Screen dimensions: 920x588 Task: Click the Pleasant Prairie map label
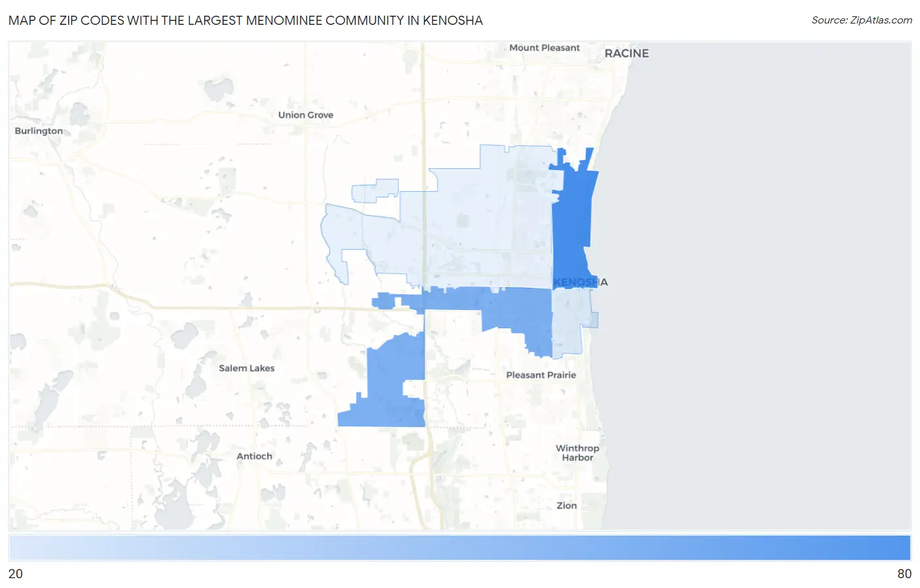tap(541, 375)
